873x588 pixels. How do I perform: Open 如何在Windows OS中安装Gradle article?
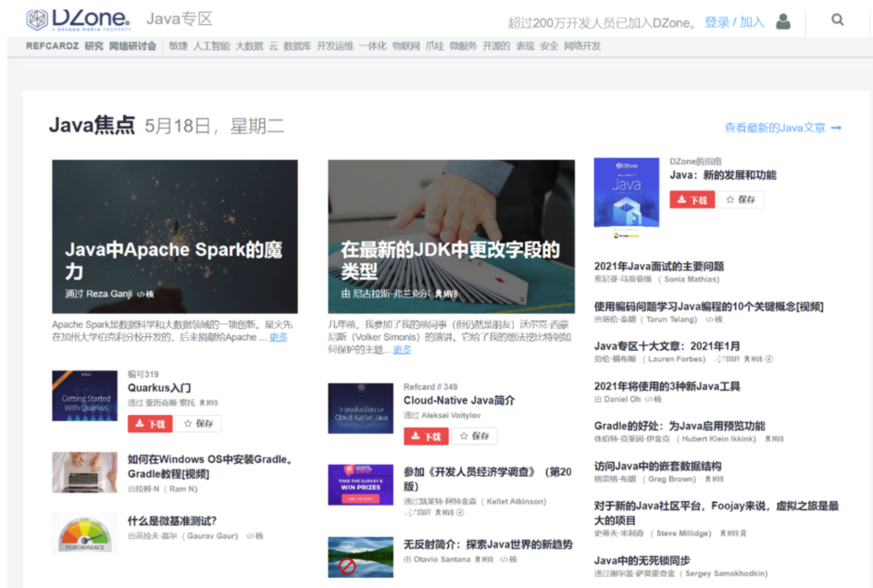[210, 467]
